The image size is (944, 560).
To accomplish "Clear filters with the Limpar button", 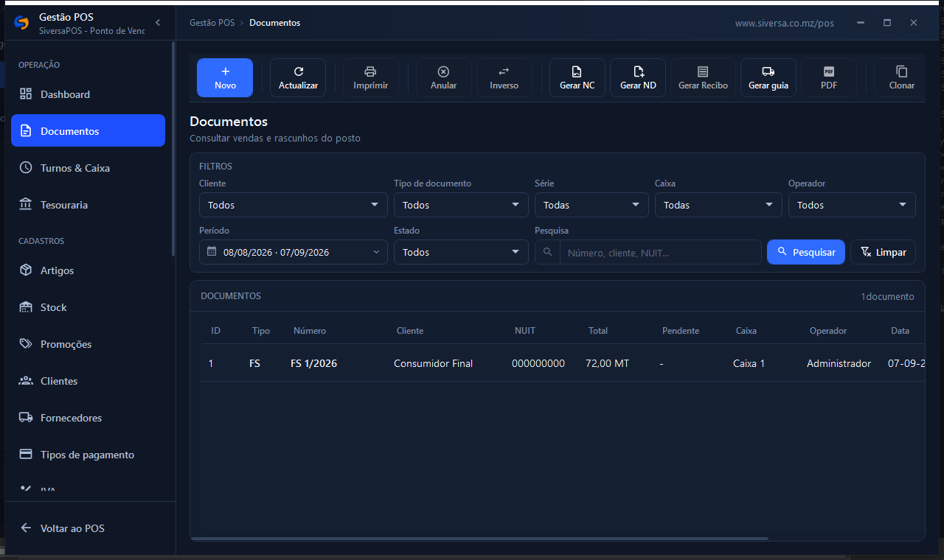I will (884, 252).
